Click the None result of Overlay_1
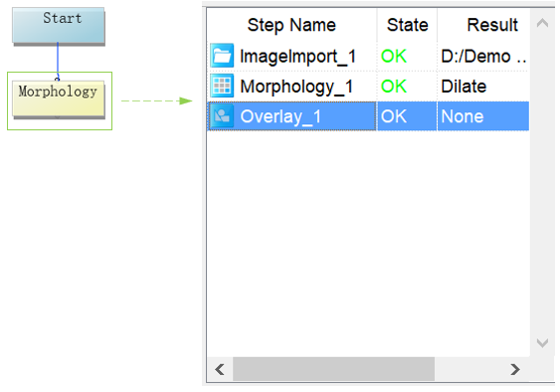Image resolution: width=560 pixels, height=392 pixels. (463, 116)
